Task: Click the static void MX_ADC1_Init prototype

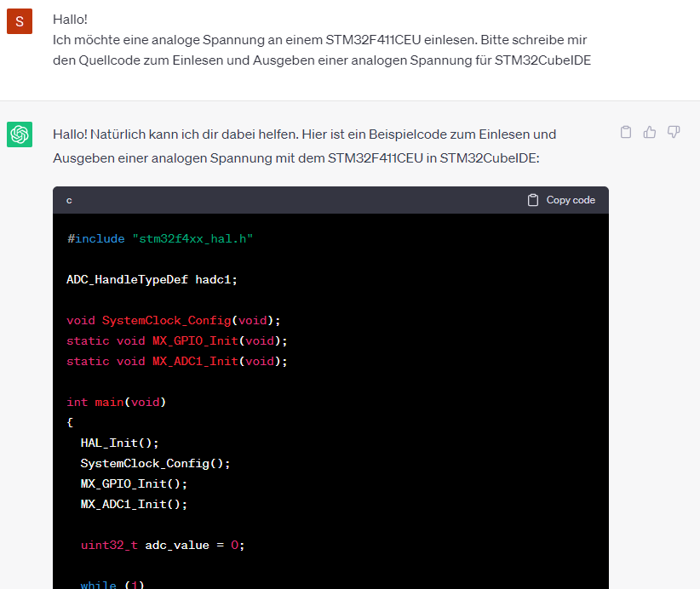Action: coord(177,362)
